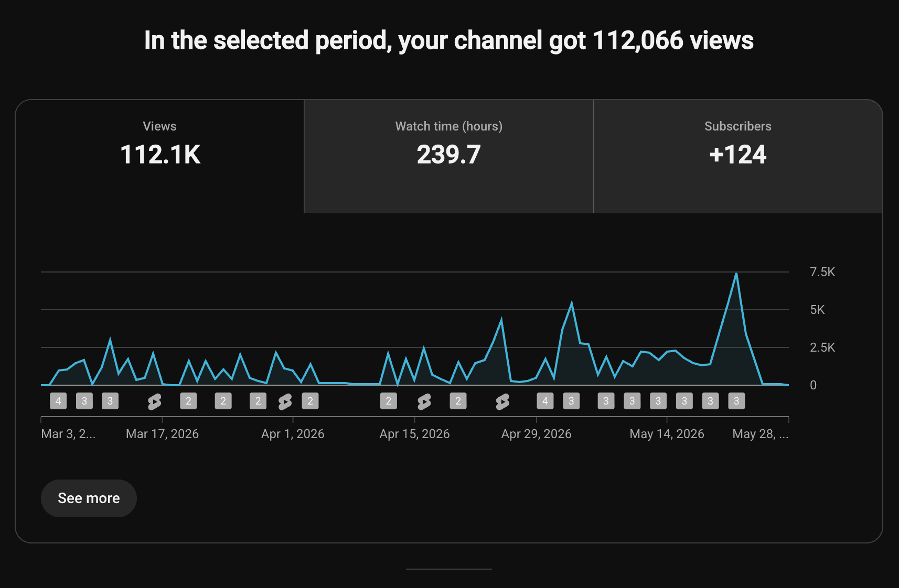Switch to the Watch time (hours) tab
Screen dimensions: 899x588
click(449, 156)
